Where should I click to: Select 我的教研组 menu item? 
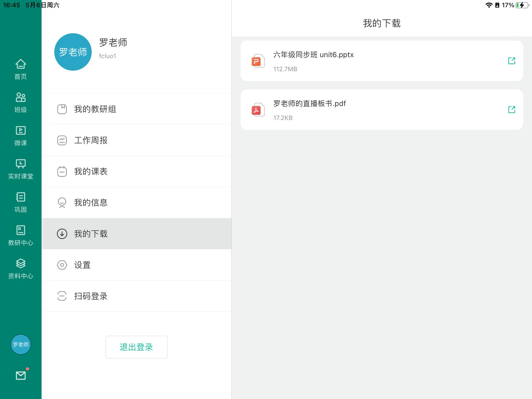point(137,109)
